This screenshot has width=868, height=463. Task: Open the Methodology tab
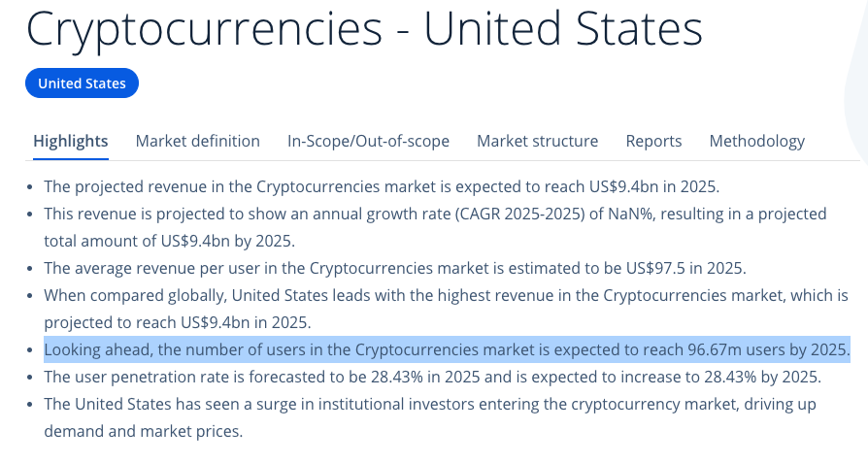[756, 141]
